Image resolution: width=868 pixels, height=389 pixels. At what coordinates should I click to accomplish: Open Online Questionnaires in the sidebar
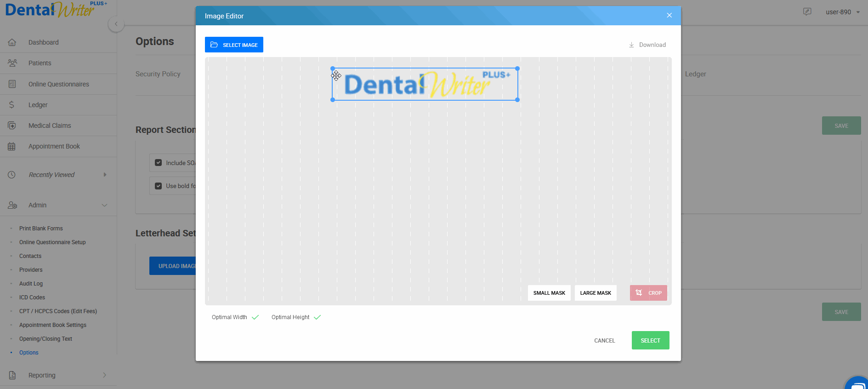58,84
